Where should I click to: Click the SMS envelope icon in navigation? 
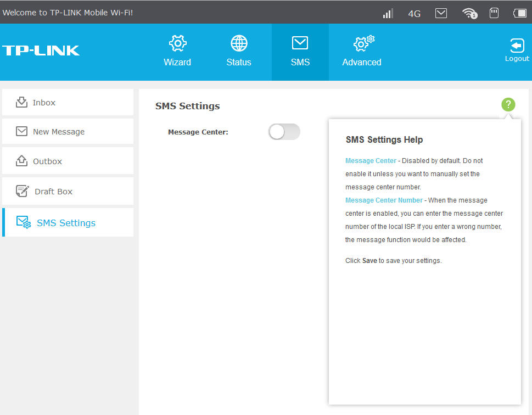click(300, 43)
